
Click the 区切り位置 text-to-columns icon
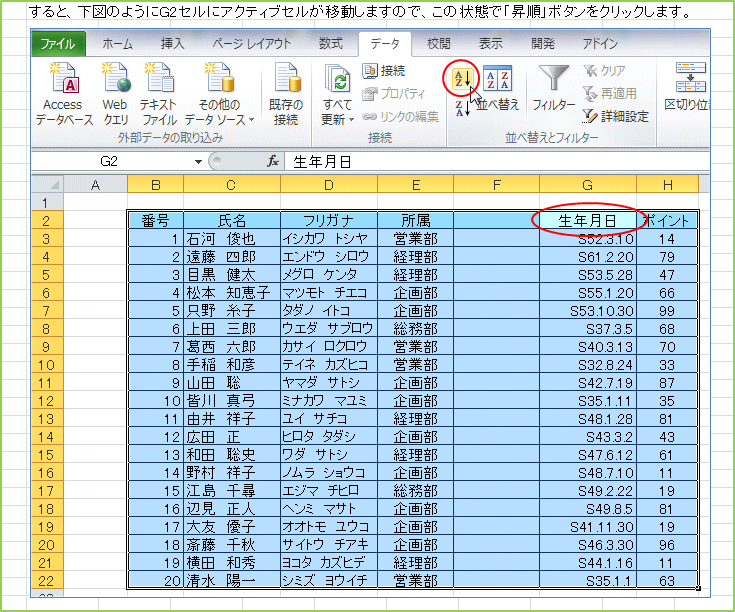click(x=688, y=88)
